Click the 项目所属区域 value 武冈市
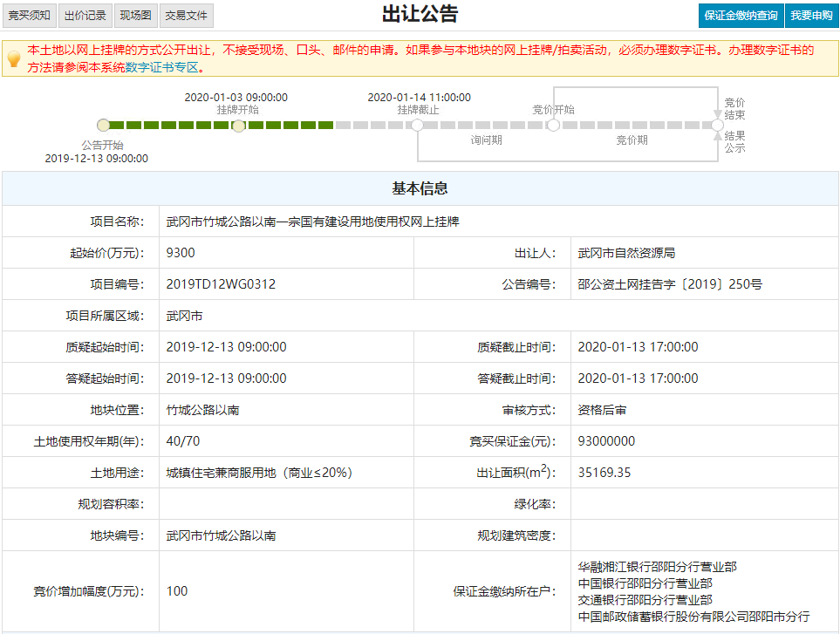Image resolution: width=840 pixels, height=634 pixels. 184,316
